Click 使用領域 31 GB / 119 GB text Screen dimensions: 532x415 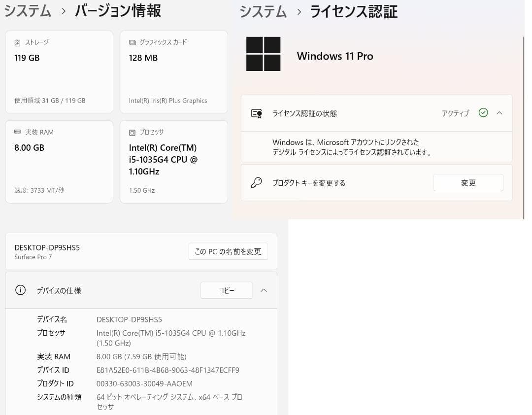pyautogui.click(x=50, y=101)
